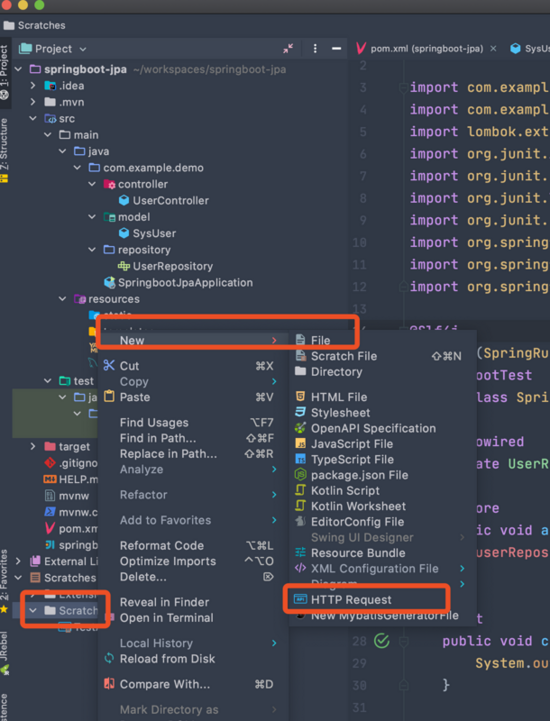Expand the .mvn folder
Image resolution: width=550 pixels, height=721 pixels.
33,102
